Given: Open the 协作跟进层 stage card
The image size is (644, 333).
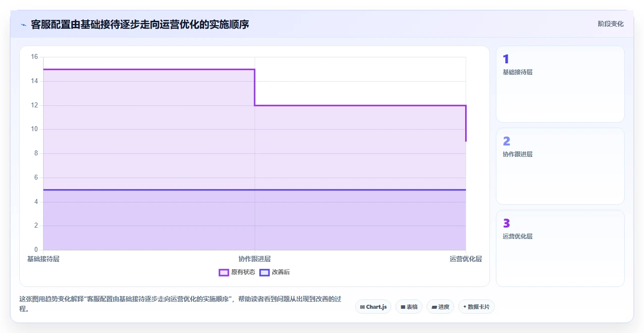Looking at the screenshot, I should 560,166.
